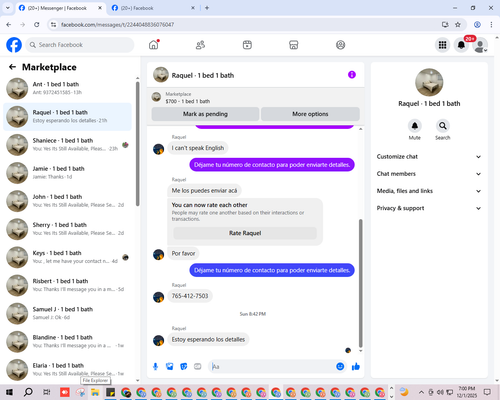Click the Rate Raquel button
This screenshot has width=500, height=400.
coord(245,233)
